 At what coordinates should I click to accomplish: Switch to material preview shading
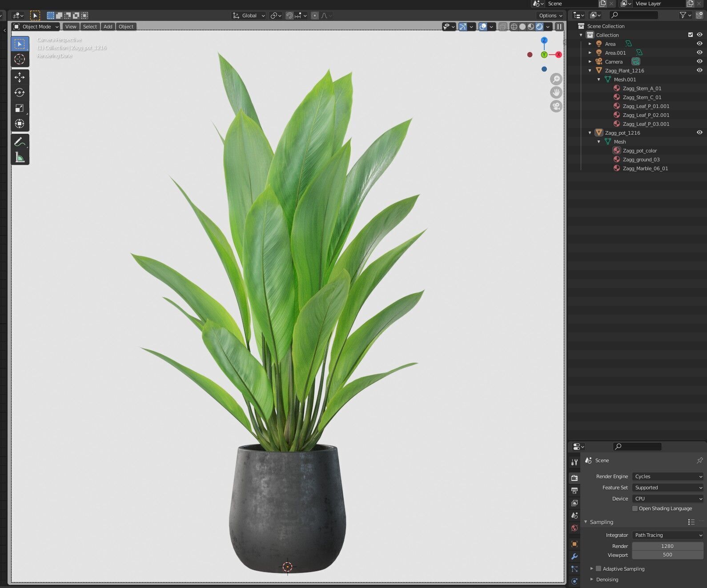531,27
